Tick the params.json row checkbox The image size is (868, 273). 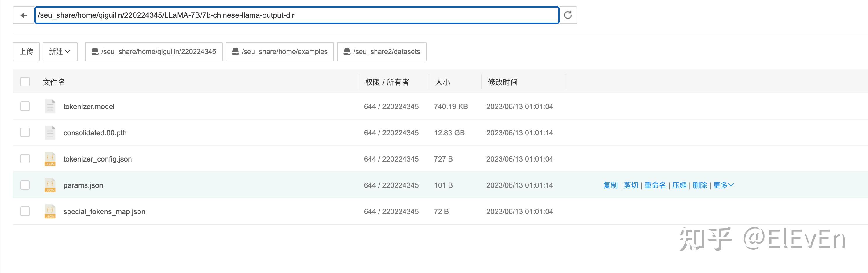pos(25,185)
